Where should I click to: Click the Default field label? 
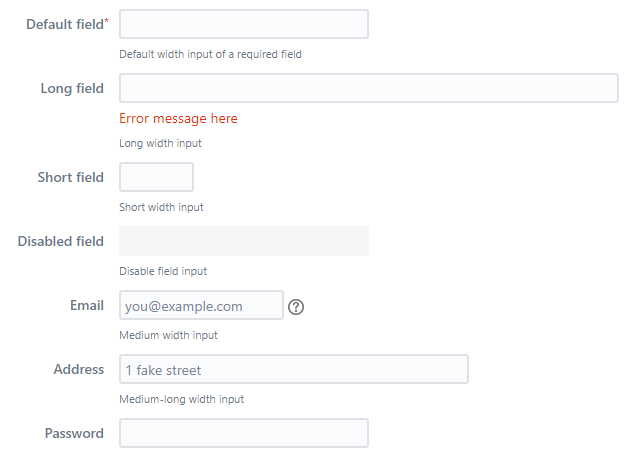click(65, 24)
